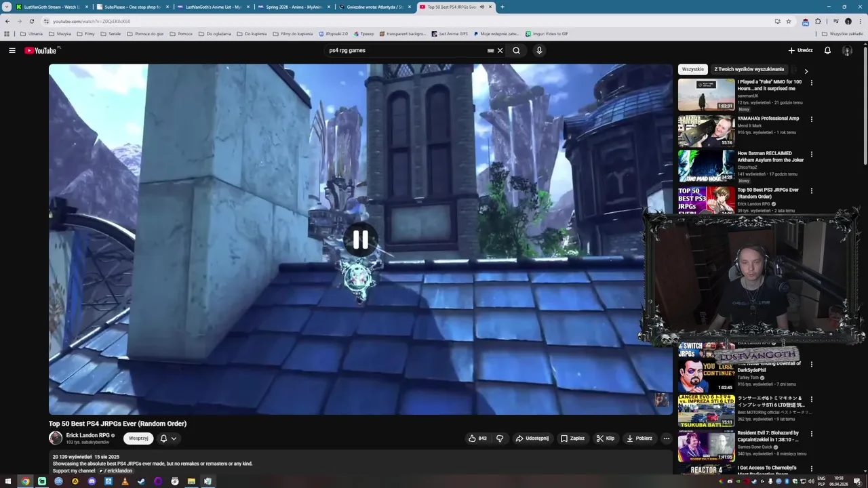Screen dimensions: 868x488
Task: Open more actions three-dot menu under video
Action: click(x=666, y=439)
